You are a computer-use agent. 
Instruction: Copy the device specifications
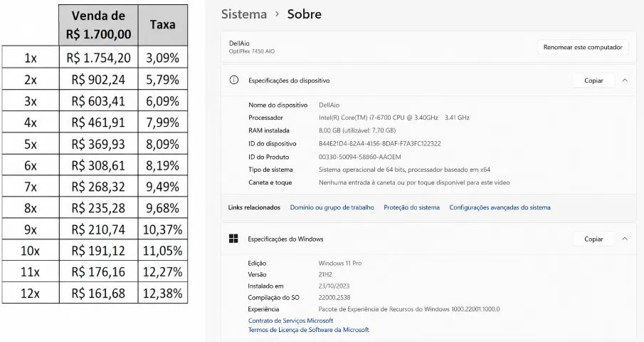[x=593, y=81]
